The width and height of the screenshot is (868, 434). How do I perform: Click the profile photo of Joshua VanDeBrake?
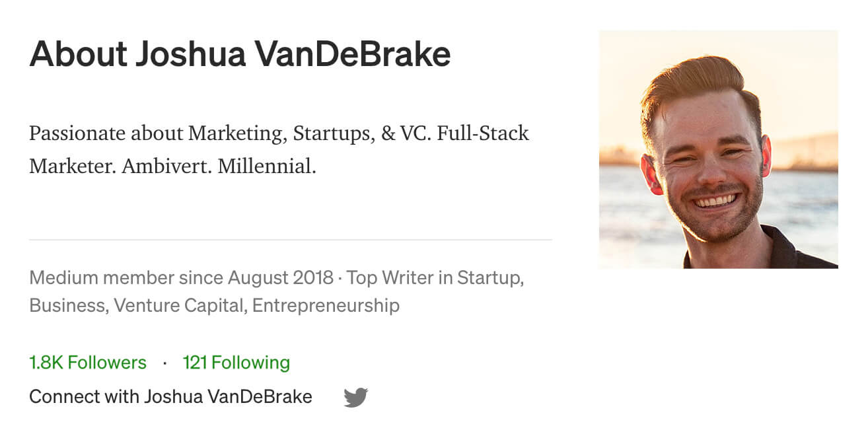click(718, 149)
